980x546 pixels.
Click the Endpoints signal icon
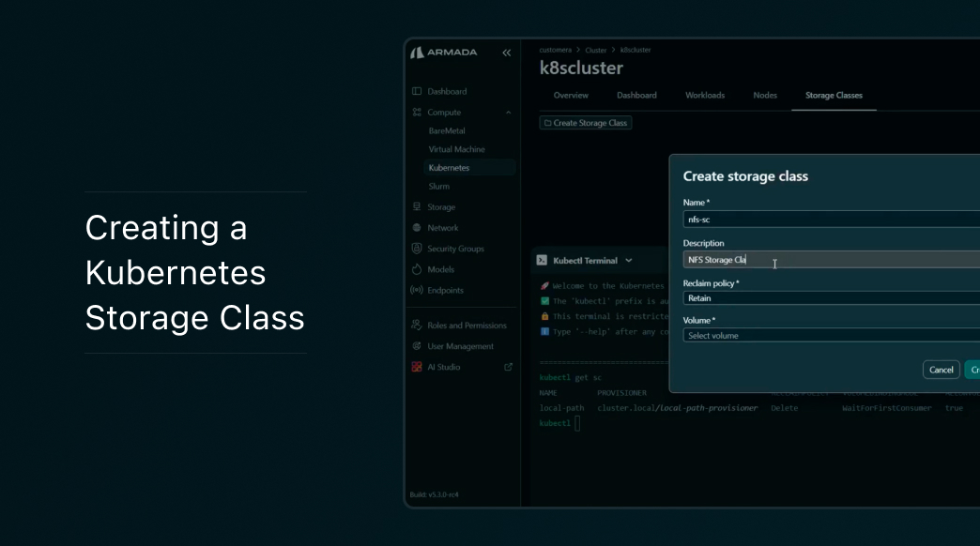click(x=417, y=290)
